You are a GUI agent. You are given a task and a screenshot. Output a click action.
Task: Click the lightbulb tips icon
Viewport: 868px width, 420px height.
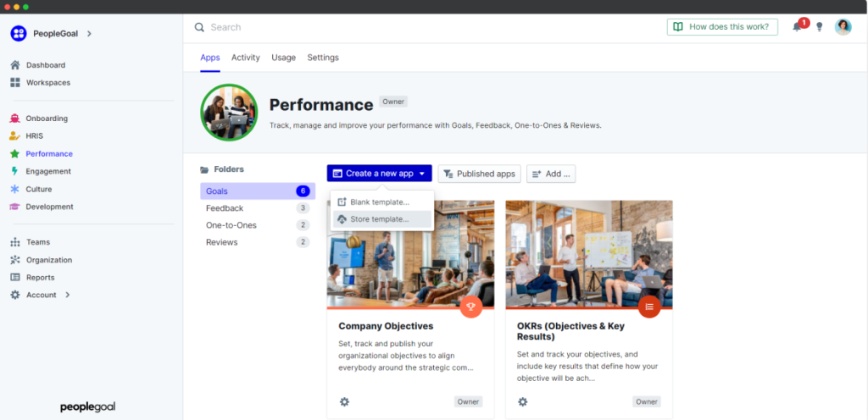tap(820, 27)
